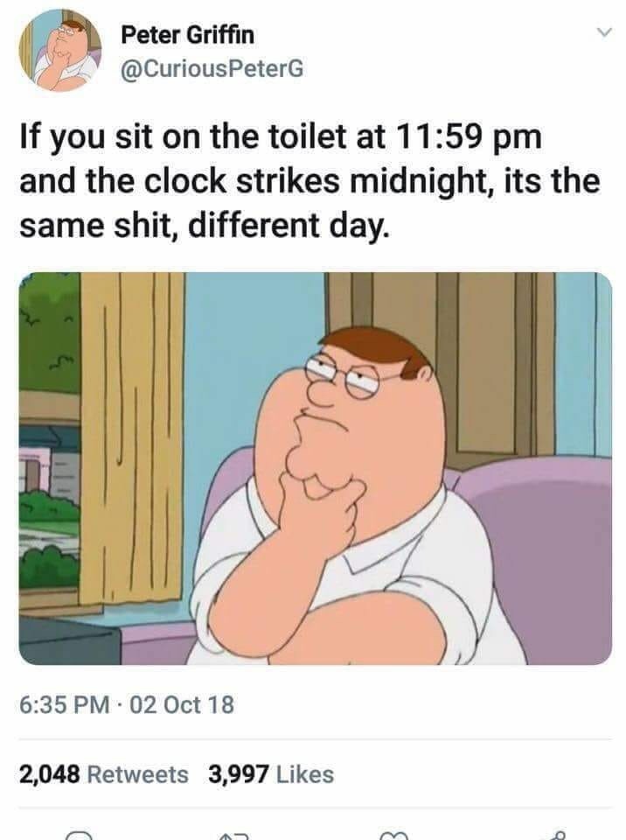Open Peter Griffin's round profile avatar
The width and height of the screenshot is (626, 840).
click(60, 51)
